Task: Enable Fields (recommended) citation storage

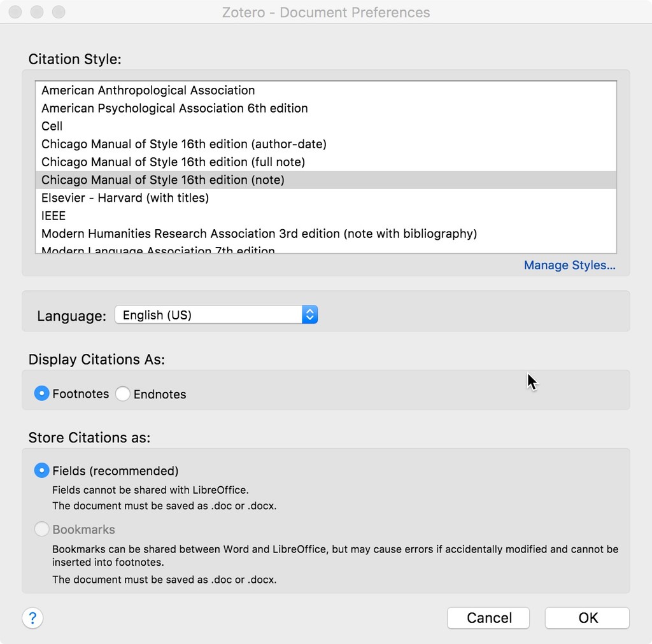Action: (41, 470)
